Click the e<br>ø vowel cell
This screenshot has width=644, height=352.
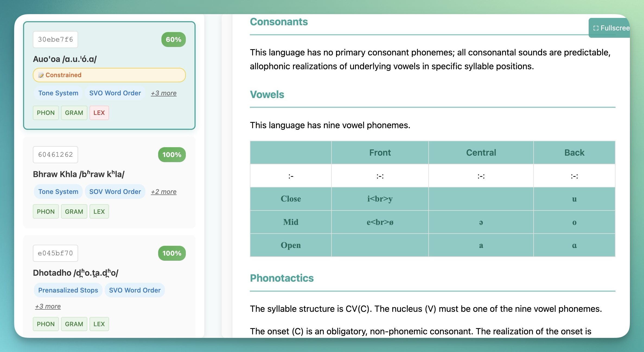380,222
